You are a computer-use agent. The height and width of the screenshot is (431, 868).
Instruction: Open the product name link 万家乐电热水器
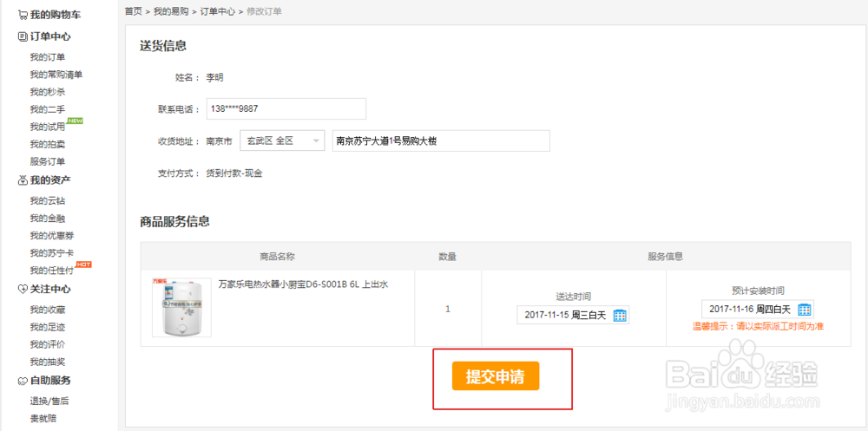(x=303, y=284)
